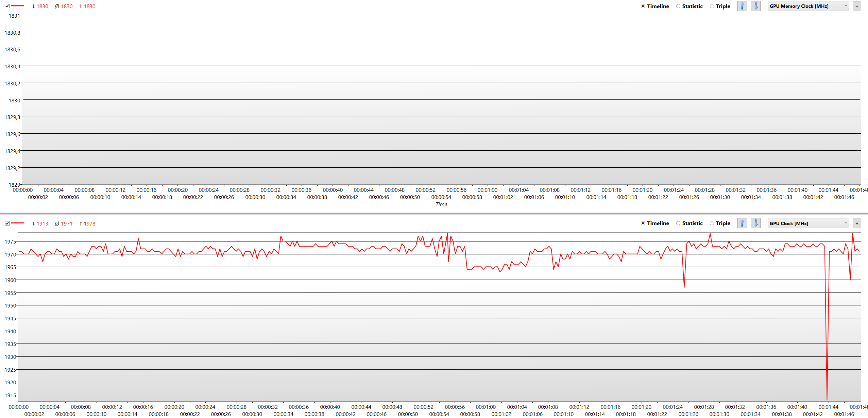Screen dimensions: 868x418
Task: Click the plus button beside GPU Clock dropdown
Action: (857, 223)
